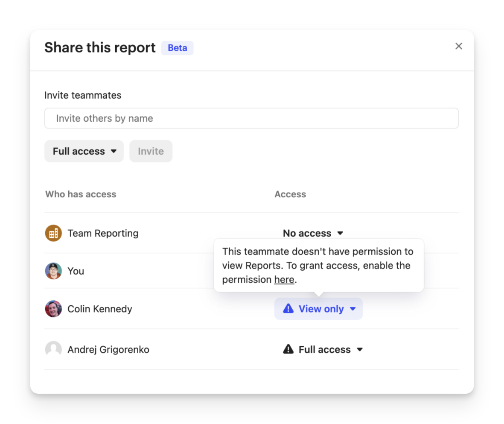Screen dimensions: 504x424
Task: Click the warning icon beside View only
Action: tap(288, 309)
